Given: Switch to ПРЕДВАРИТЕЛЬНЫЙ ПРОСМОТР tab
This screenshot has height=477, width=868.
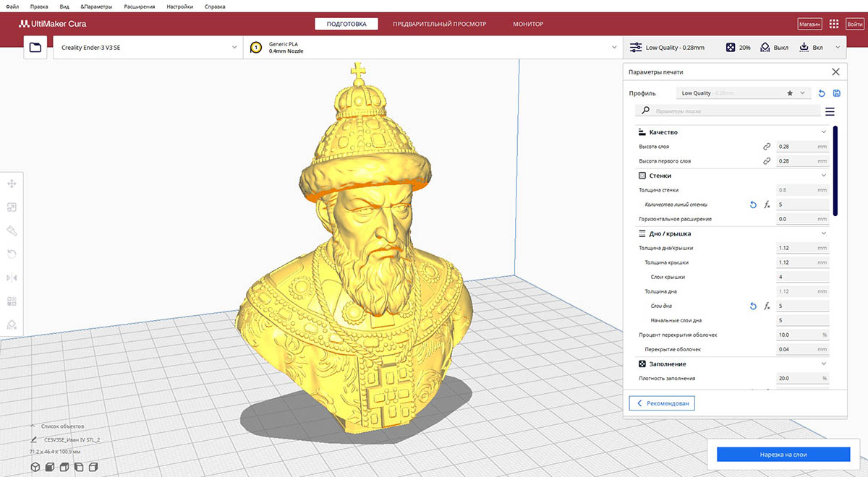Looking at the screenshot, I should coord(440,24).
